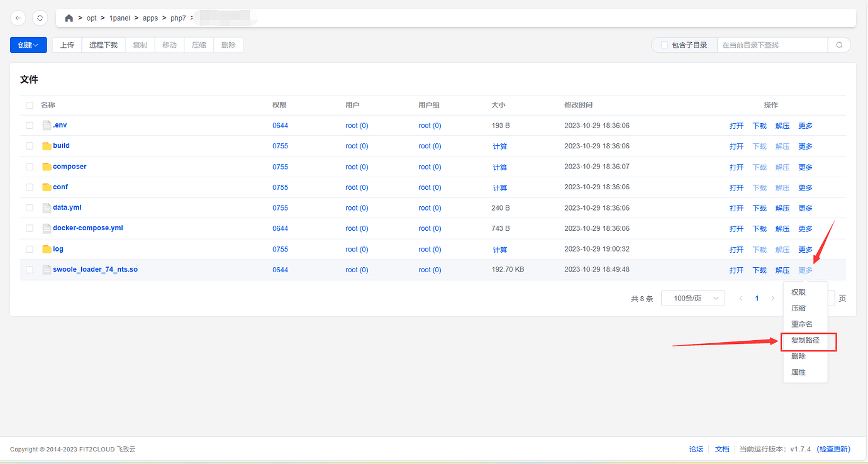Click the file icon next to docker-compose.yml

pyautogui.click(x=47, y=228)
